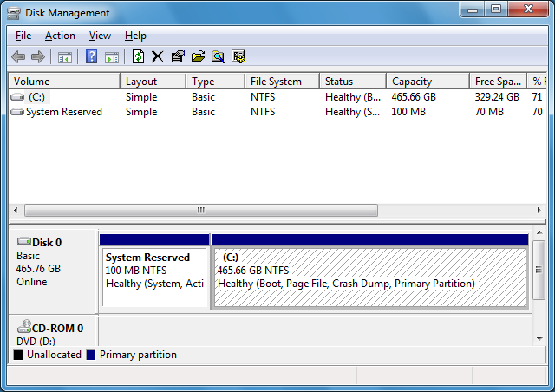This screenshot has width=555, height=392.
Task: Open the View menu
Action: click(x=100, y=36)
